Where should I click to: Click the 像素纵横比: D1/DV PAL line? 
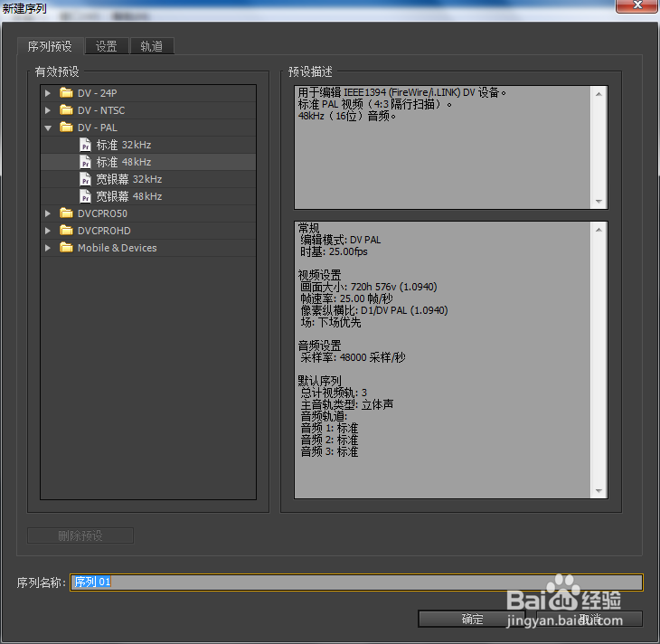[x=374, y=310]
